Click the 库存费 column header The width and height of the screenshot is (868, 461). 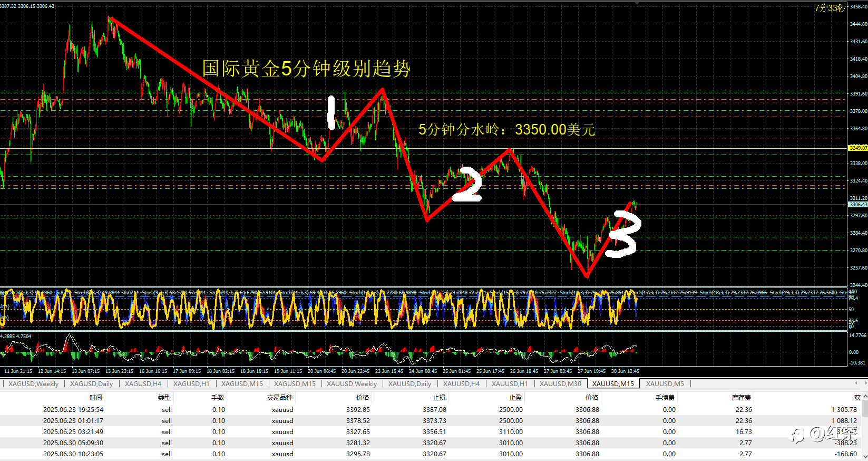[x=741, y=397]
